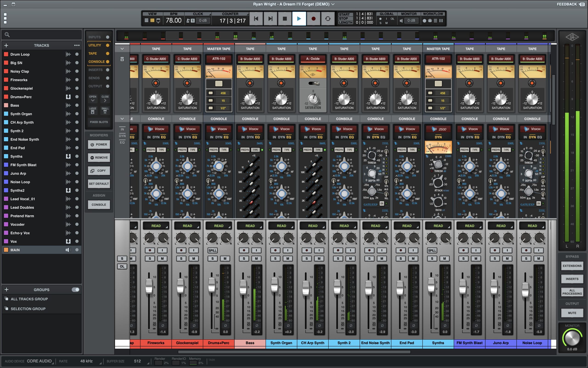
Task: Open the project title dropdown chevron
Action: [333, 4]
